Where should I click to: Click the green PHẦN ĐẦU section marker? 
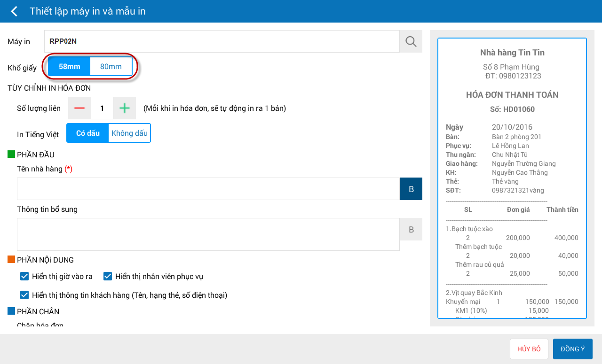click(x=11, y=154)
